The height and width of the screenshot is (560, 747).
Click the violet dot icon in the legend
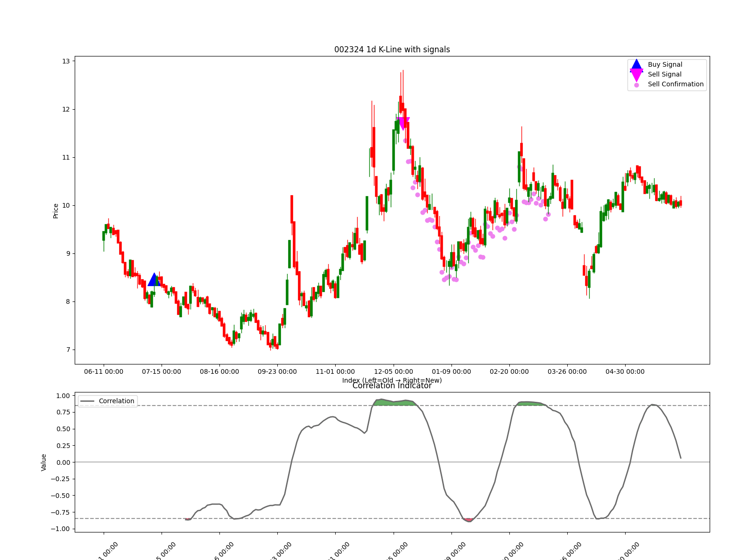tap(636, 85)
